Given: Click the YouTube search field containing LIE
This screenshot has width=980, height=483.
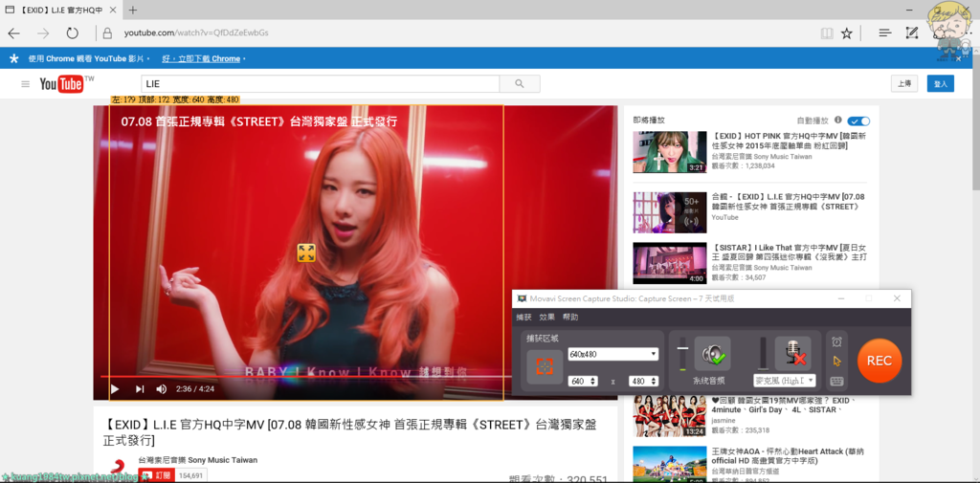Looking at the screenshot, I should point(320,84).
